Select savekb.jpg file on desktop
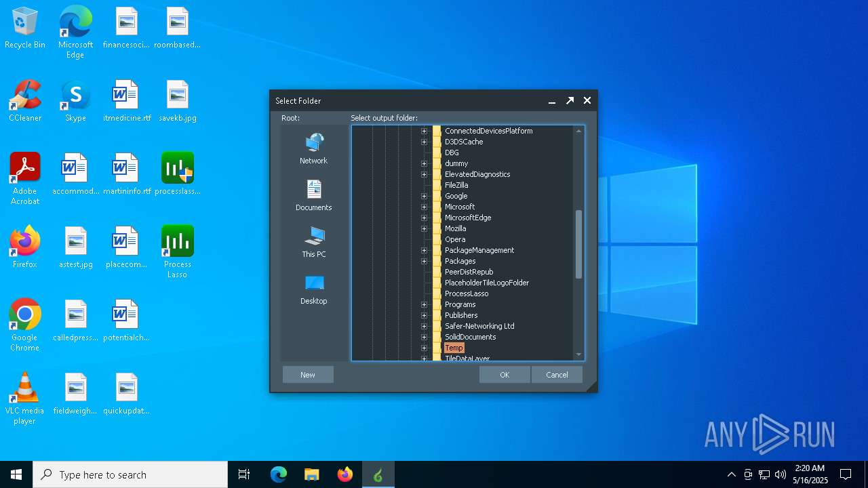The width and height of the screenshot is (868, 488). 178,102
